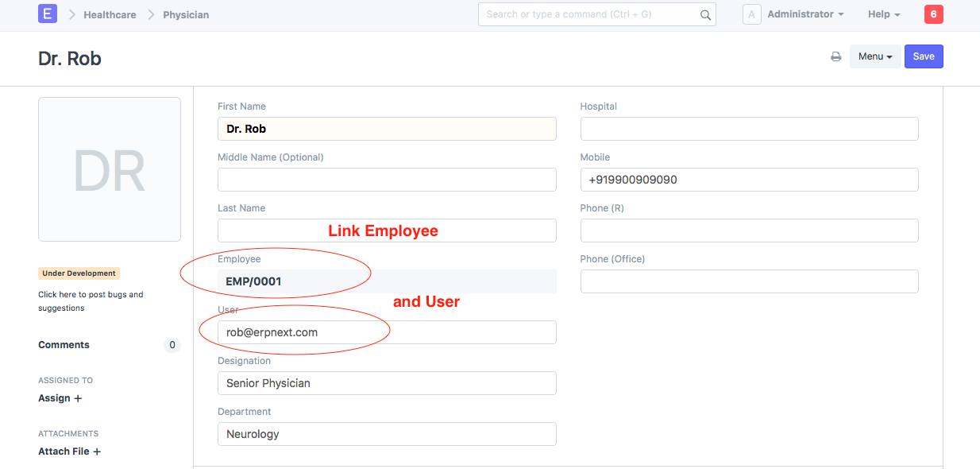The width and height of the screenshot is (980, 469).
Task: Navigate to the Healthcare breadcrumb
Action: click(110, 14)
